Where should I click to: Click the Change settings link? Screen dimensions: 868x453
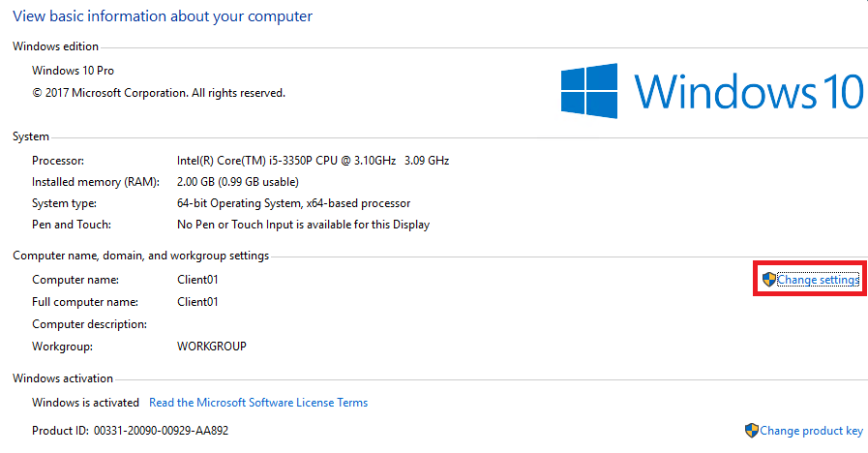tap(818, 280)
